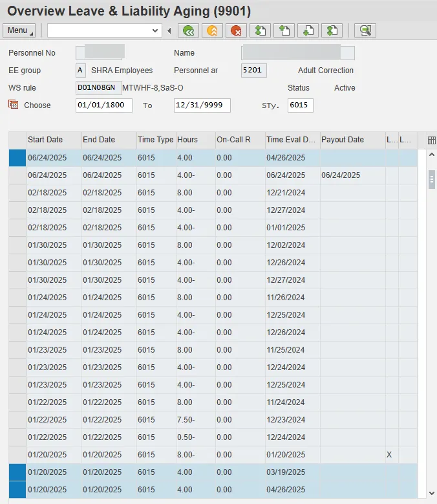The height and width of the screenshot is (504, 437).
Task: Deselect row with Time Eval Date 03/19/2025
Action: click(17, 472)
